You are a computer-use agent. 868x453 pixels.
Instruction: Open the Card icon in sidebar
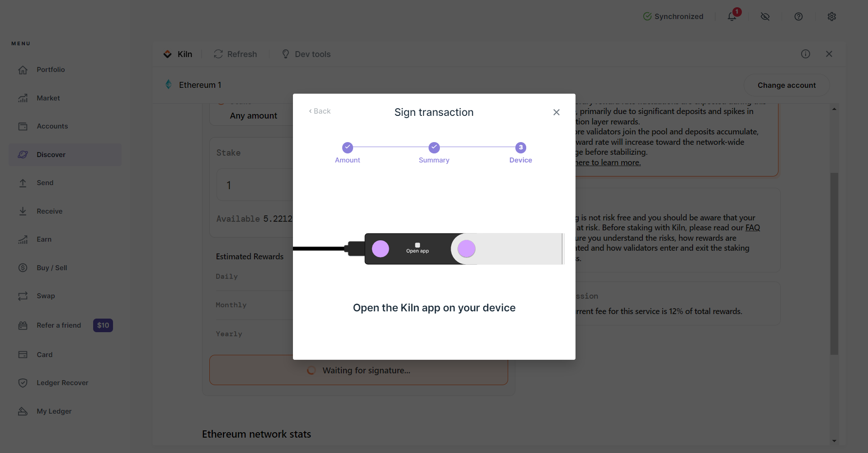tap(23, 355)
